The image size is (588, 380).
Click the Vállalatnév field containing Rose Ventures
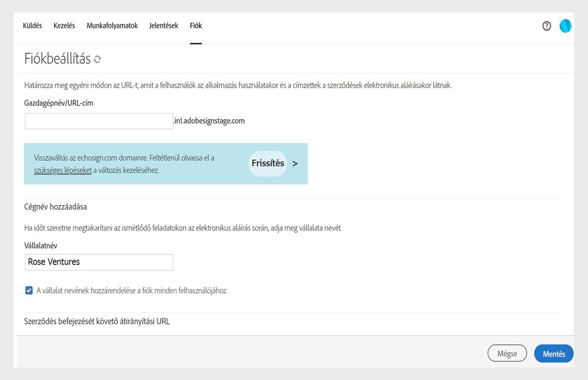(99, 262)
